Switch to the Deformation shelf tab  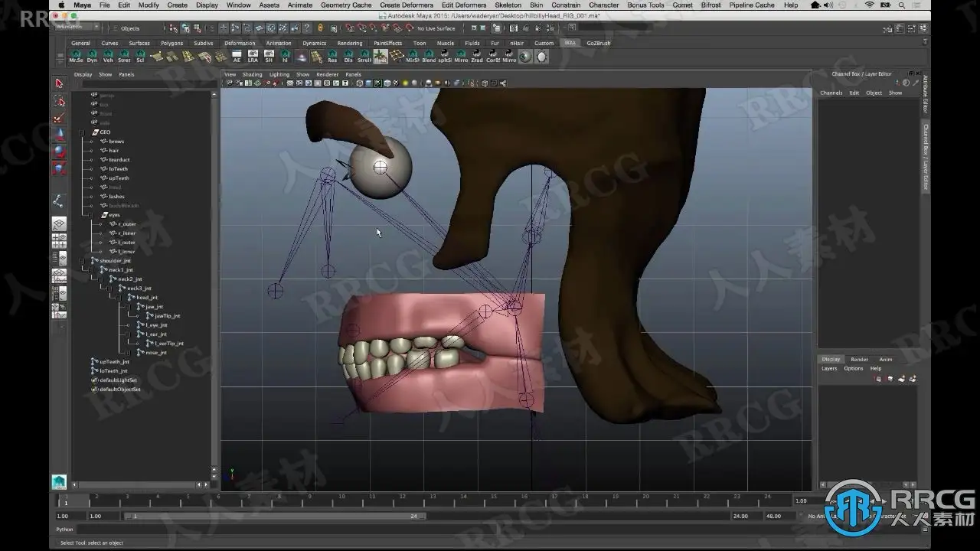(240, 43)
